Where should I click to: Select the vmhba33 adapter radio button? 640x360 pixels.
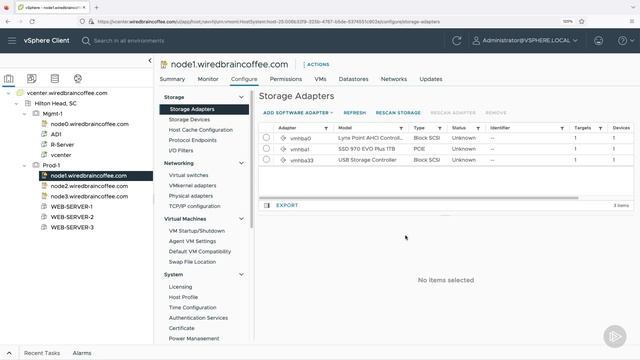pyautogui.click(x=266, y=160)
